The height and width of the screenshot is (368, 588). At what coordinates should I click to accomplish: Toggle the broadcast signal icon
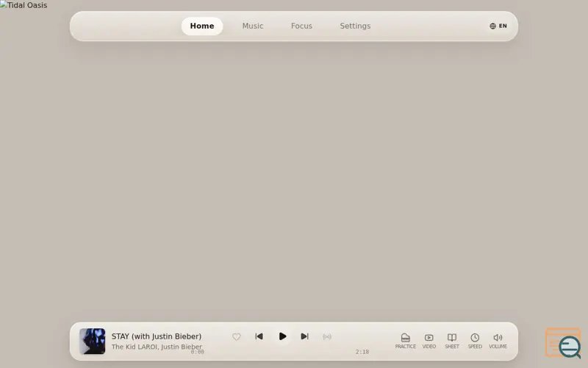(x=327, y=337)
